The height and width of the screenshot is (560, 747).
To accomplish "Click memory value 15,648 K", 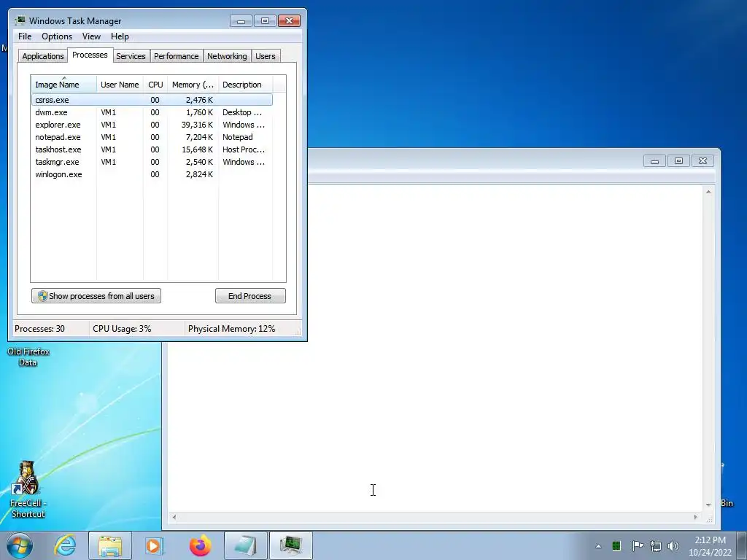I will click(x=197, y=149).
